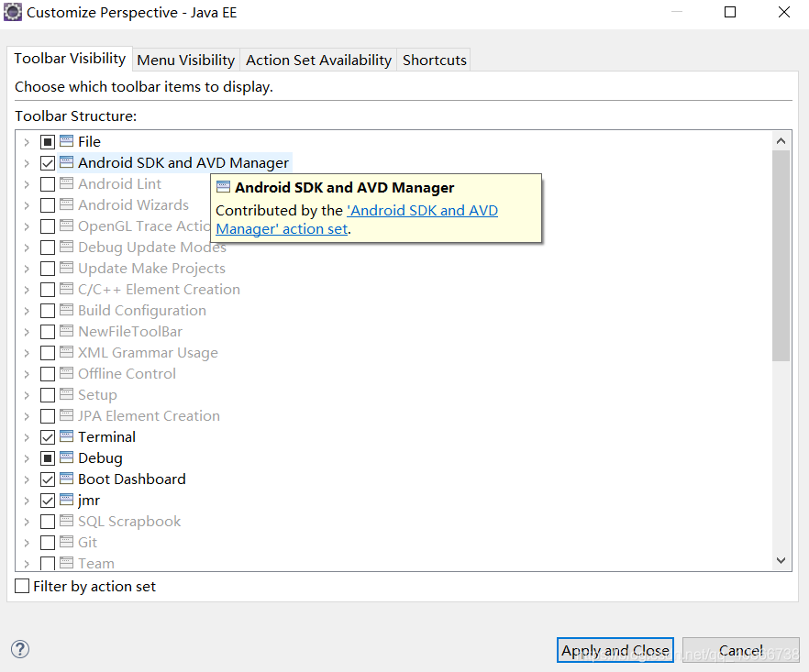Toggle the Git toolbar checkbox

(x=48, y=543)
